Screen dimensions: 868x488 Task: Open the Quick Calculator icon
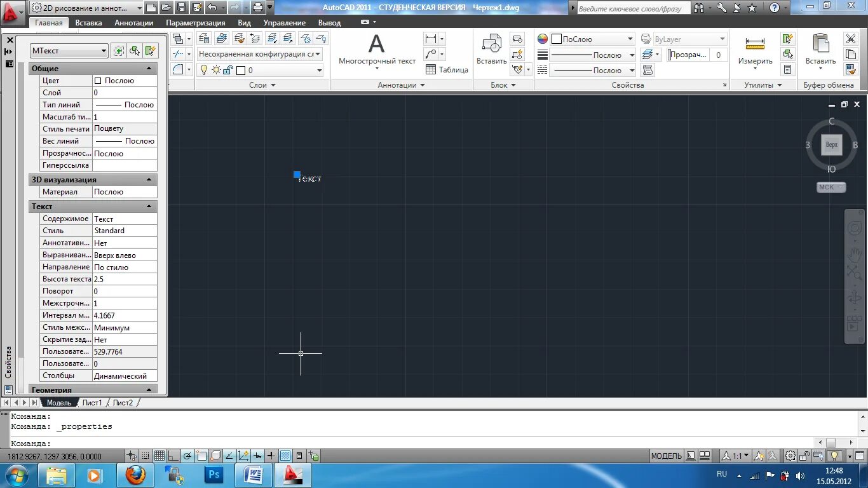(x=788, y=70)
